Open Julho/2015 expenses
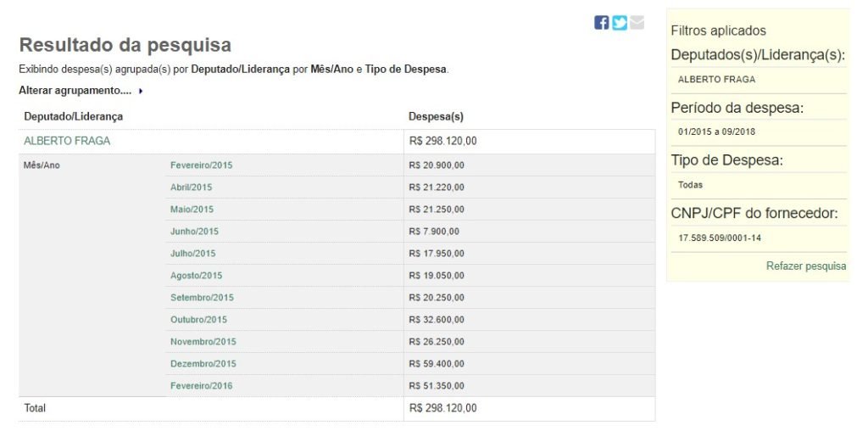Viewport: 868px width, 442px height. click(x=192, y=254)
